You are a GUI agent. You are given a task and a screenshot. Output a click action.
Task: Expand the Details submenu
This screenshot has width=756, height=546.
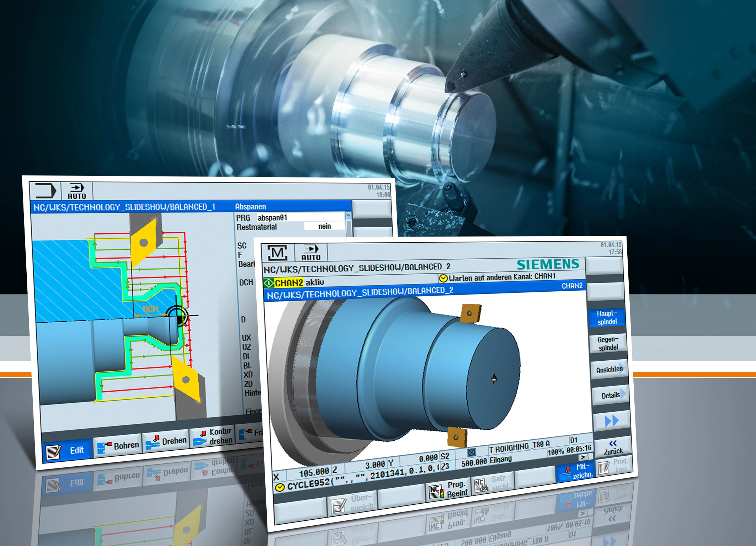[611, 395]
